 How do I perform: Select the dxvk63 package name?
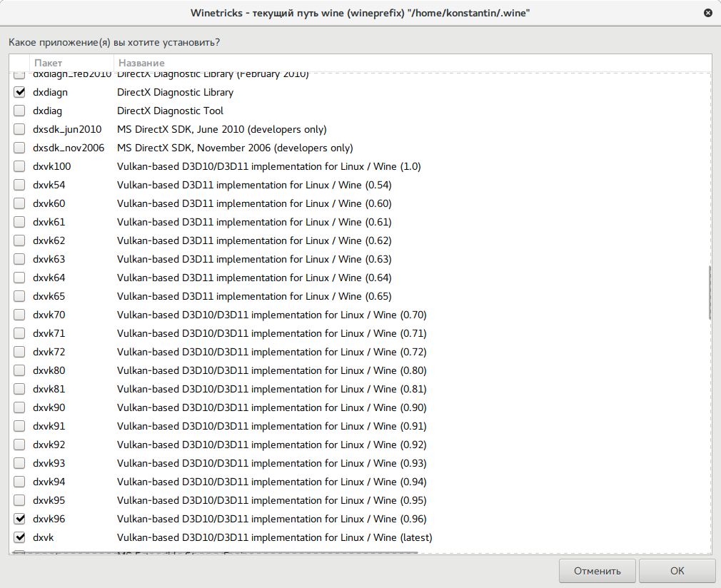click(x=49, y=259)
